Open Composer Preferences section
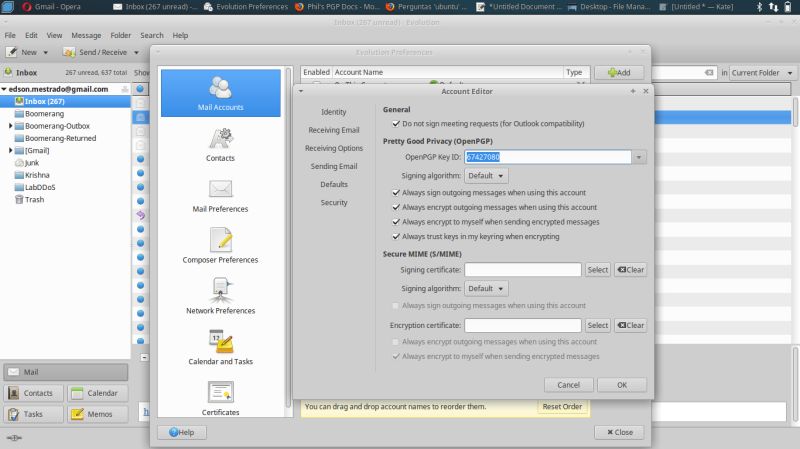 pos(220,246)
